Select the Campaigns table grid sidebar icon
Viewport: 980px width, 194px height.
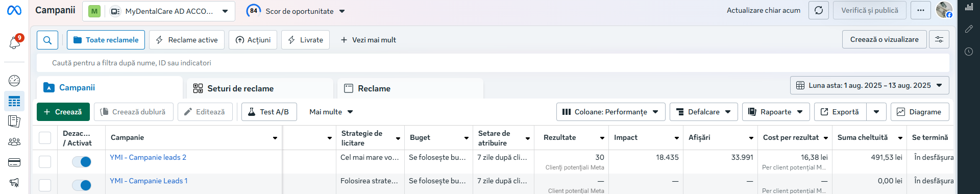(14, 101)
